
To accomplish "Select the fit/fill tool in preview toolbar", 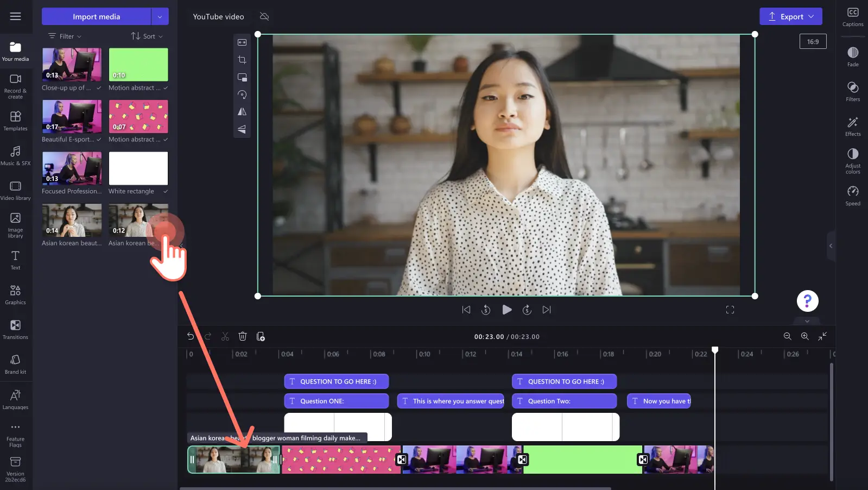I will point(242,42).
